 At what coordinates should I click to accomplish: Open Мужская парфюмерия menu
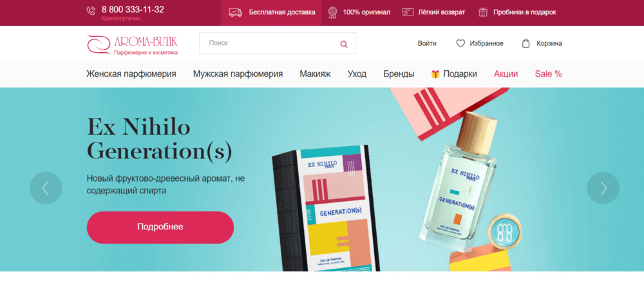tap(238, 74)
